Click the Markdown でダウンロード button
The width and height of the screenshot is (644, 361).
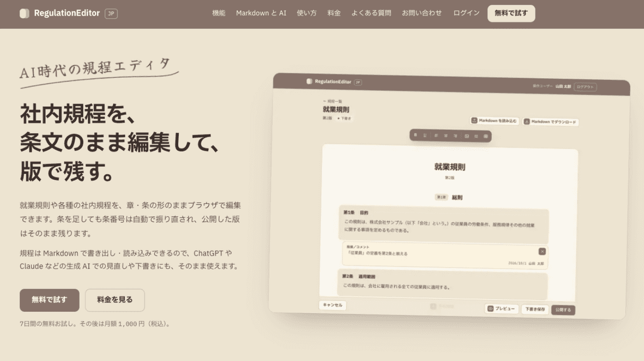point(551,122)
